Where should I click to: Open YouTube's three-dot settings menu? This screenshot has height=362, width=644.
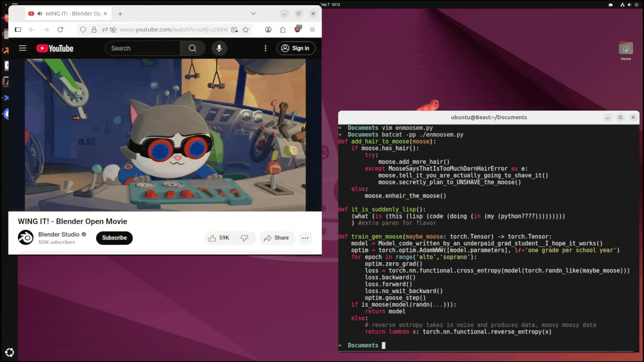point(266,48)
